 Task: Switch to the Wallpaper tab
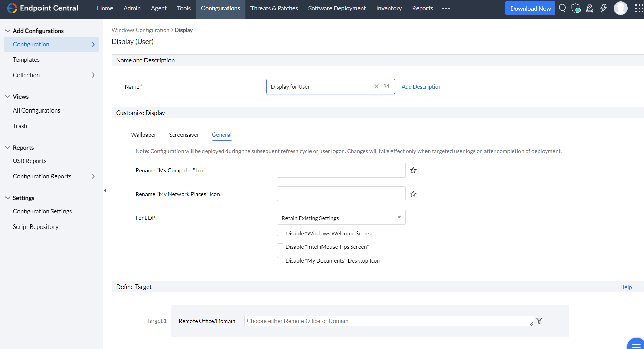click(143, 135)
